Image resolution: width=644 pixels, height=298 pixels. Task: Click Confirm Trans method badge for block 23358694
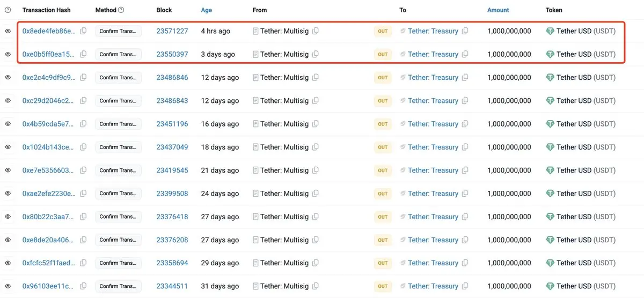118,263
